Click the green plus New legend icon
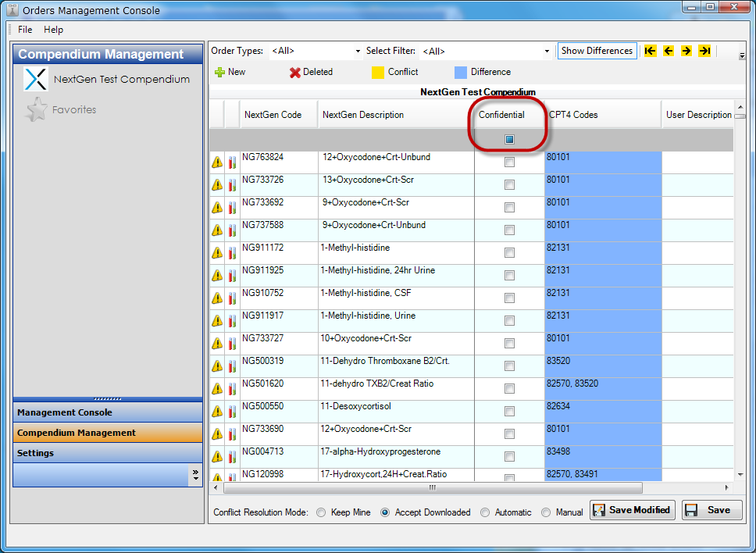 [x=220, y=73]
